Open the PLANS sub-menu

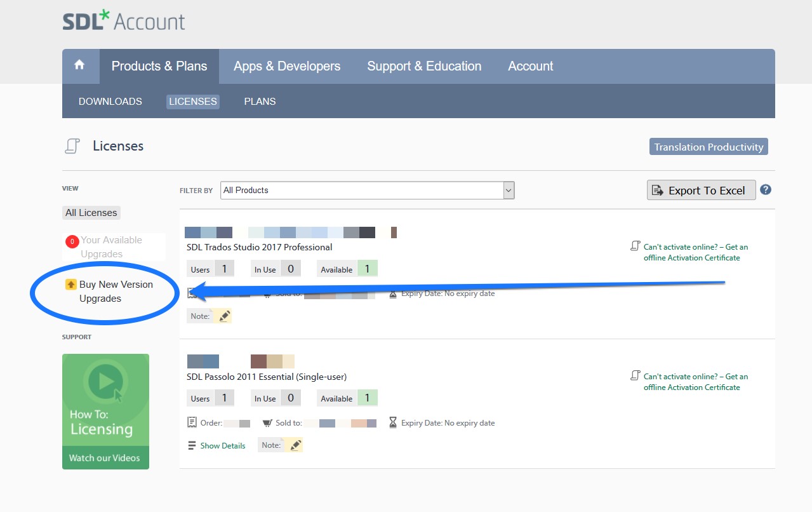tap(260, 102)
